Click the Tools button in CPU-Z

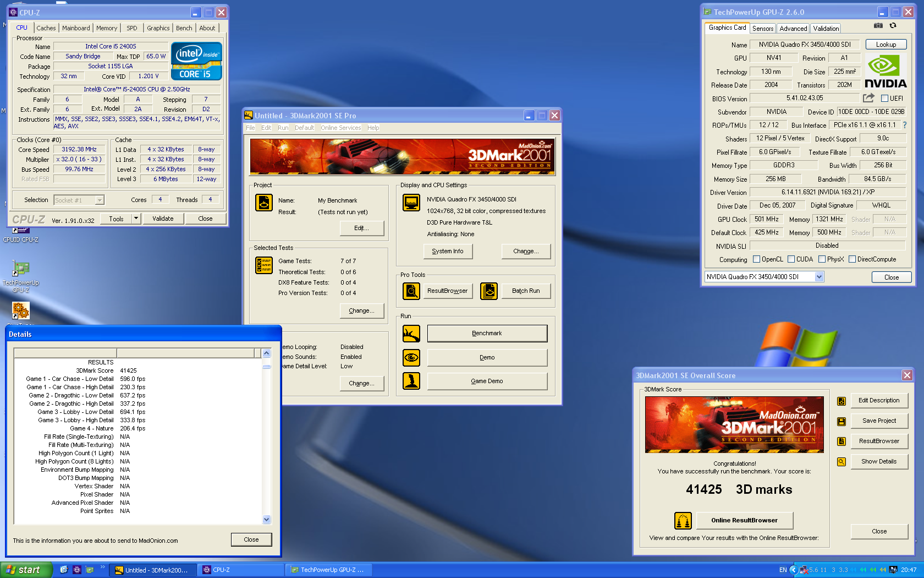[116, 219]
